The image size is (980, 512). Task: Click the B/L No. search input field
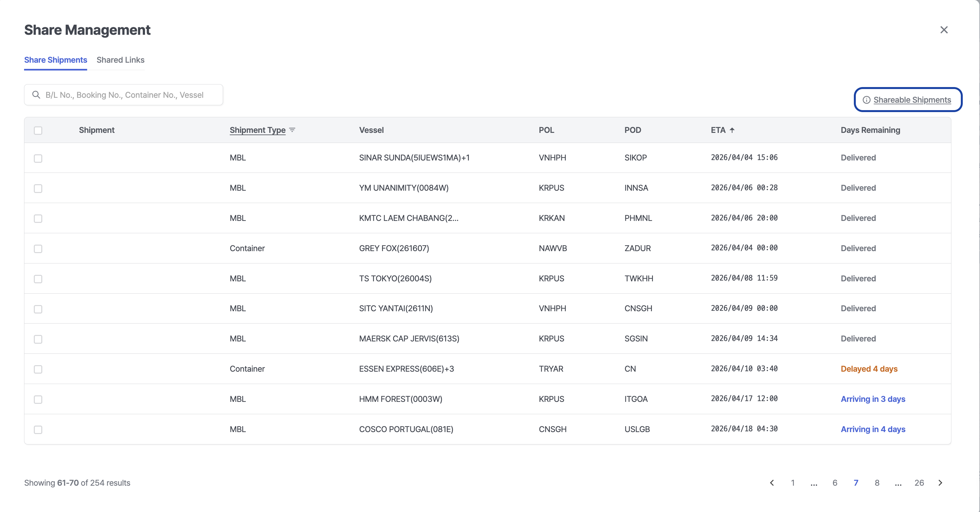(x=126, y=95)
